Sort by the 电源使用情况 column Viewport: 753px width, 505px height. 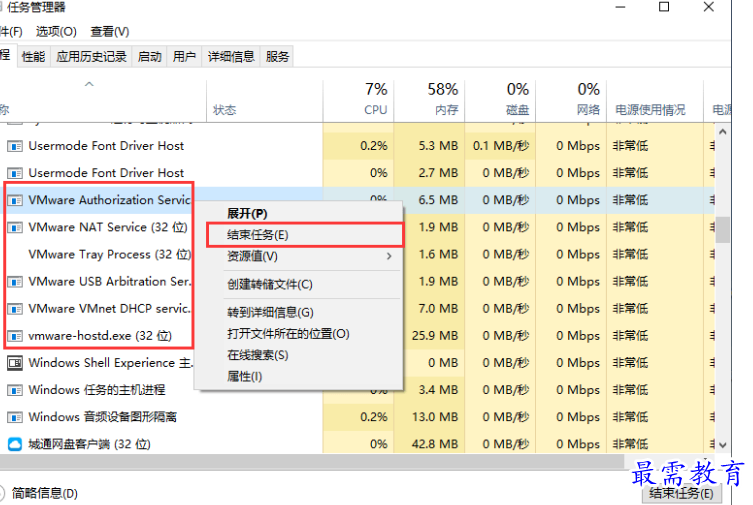(655, 100)
